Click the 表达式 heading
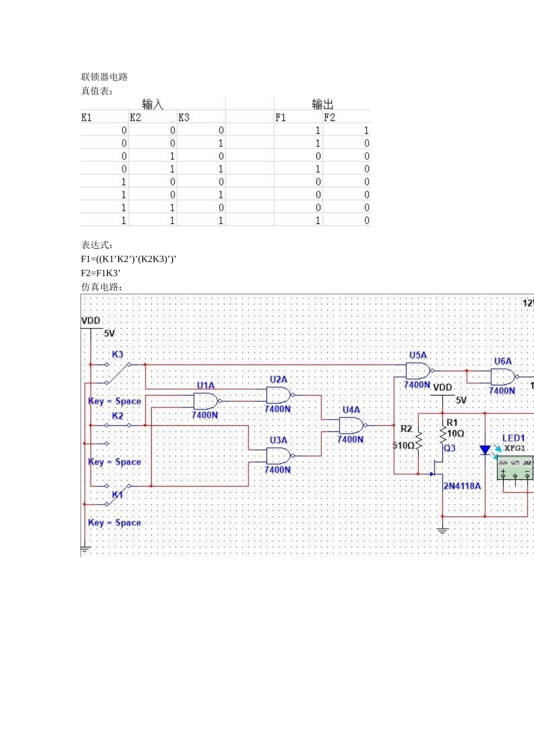 tap(97, 245)
